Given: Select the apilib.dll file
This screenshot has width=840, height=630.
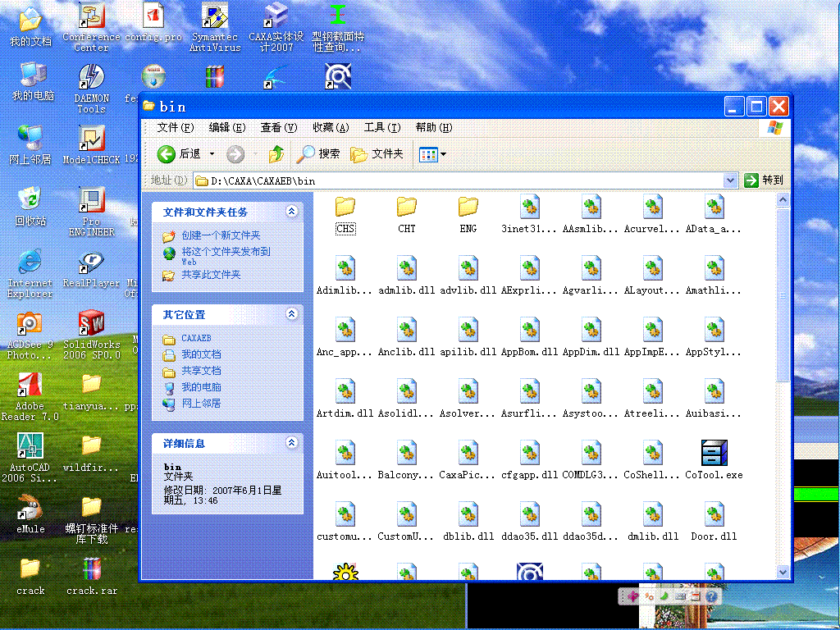Looking at the screenshot, I should pyautogui.click(x=468, y=339).
